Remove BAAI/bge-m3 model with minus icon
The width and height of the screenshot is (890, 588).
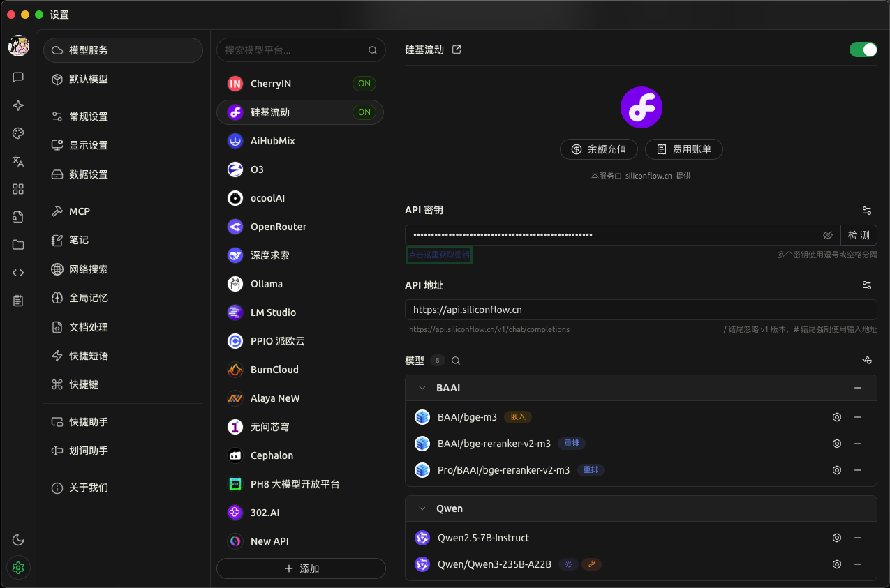click(x=858, y=417)
